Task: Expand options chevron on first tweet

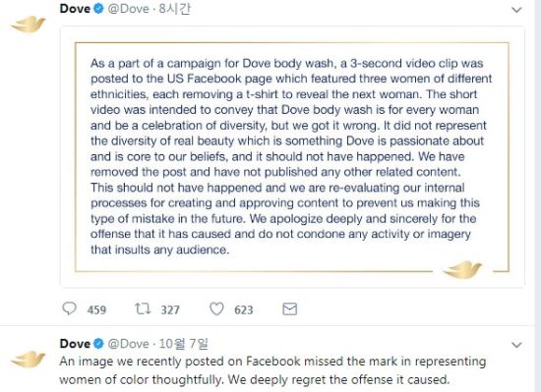Action: pos(516,10)
